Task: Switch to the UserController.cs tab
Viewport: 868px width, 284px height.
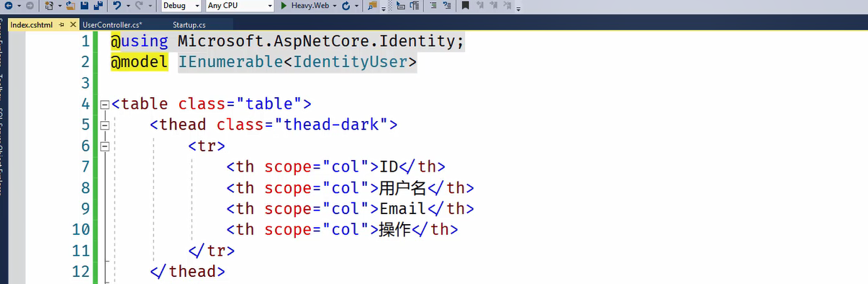Action: [x=112, y=25]
